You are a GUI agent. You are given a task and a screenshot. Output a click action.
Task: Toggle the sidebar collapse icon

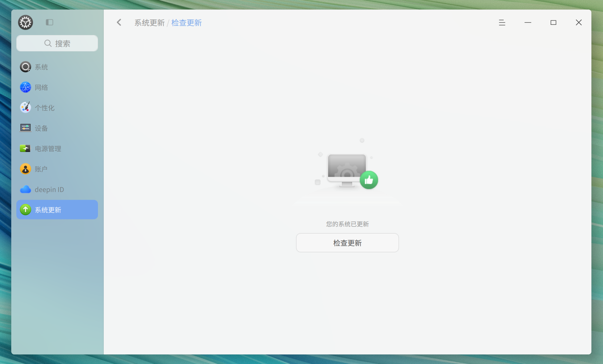point(50,22)
